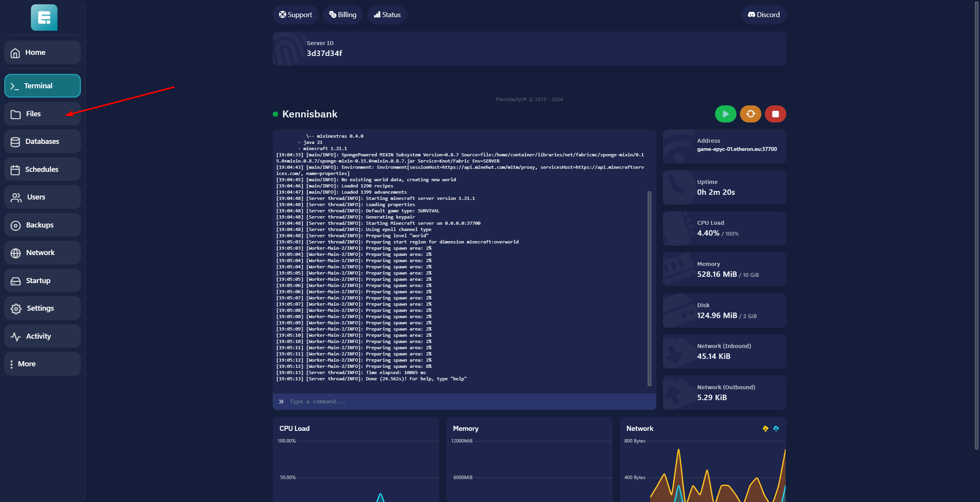Toggle the yellow inbound network legend icon
Viewport: 980px width, 502px height.
pos(765,429)
